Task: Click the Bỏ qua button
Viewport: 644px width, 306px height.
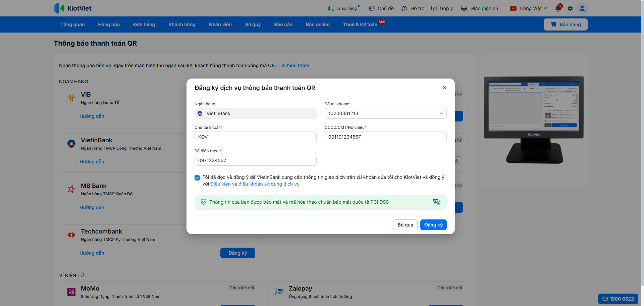Action: pos(405,225)
